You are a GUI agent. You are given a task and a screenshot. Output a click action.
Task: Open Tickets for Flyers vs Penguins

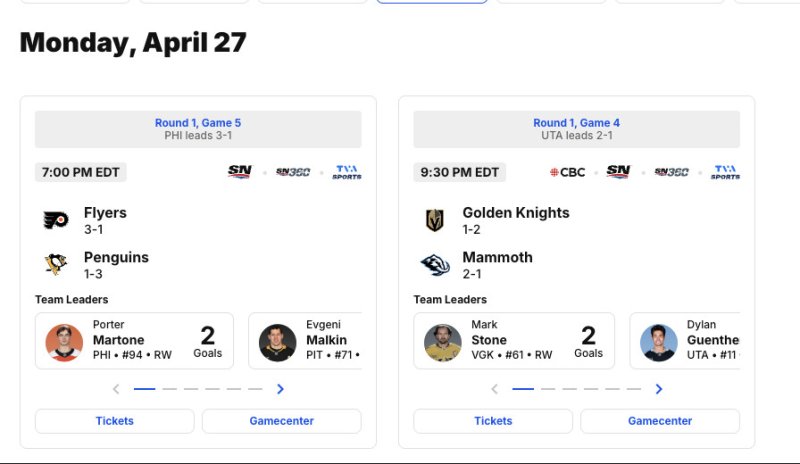(x=115, y=421)
